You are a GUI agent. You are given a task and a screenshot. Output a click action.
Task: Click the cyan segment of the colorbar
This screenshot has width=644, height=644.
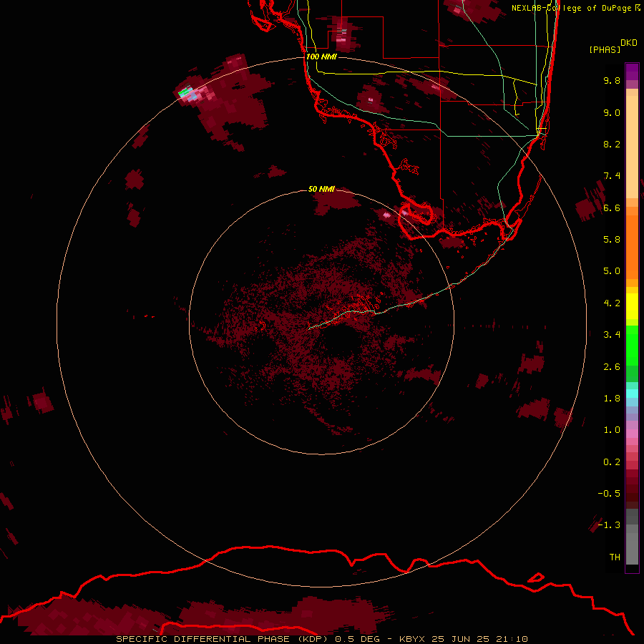pyautogui.click(x=632, y=393)
